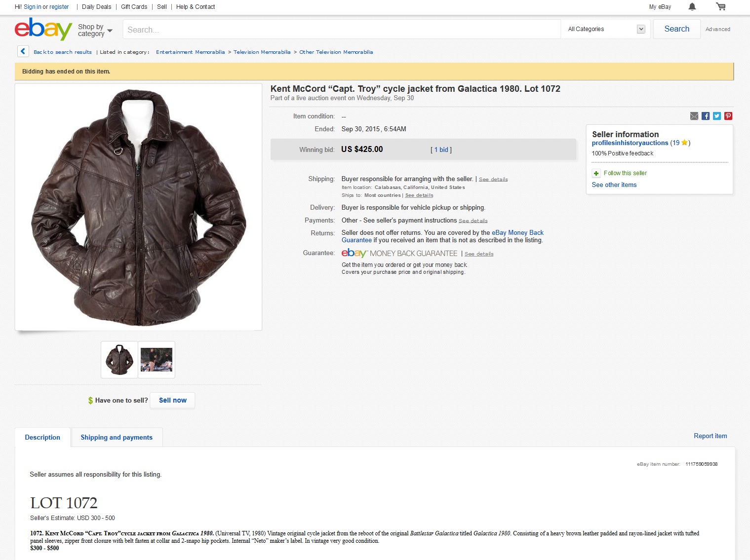
Task: Switch to Shipping and payments tab
Action: click(117, 438)
